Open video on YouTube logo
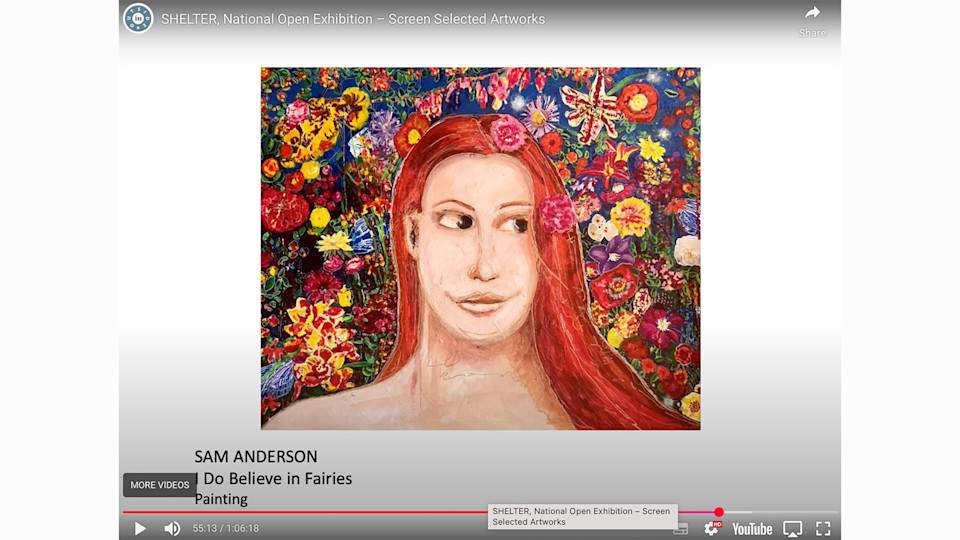 752,529
